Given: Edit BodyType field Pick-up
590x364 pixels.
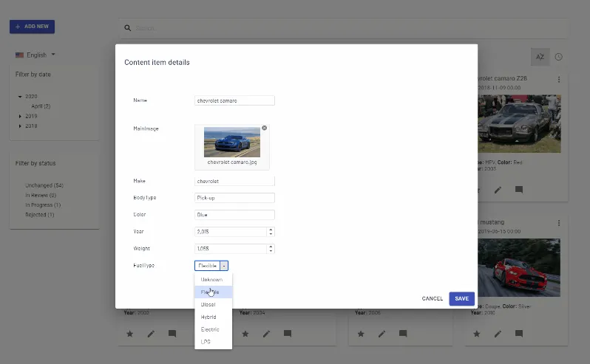Looking at the screenshot, I should coord(234,198).
